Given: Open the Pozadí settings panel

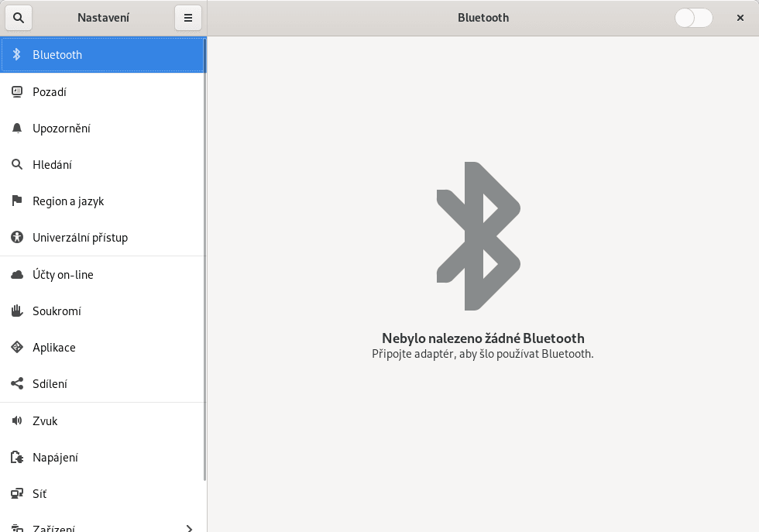Looking at the screenshot, I should (x=102, y=91).
